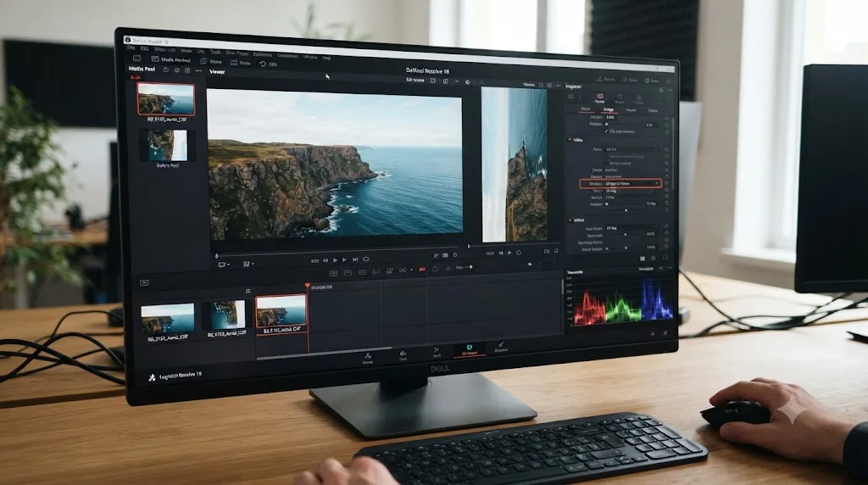Collapse the second Inspector section below Video
Viewport: 868px width, 485px height.
(x=570, y=220)
